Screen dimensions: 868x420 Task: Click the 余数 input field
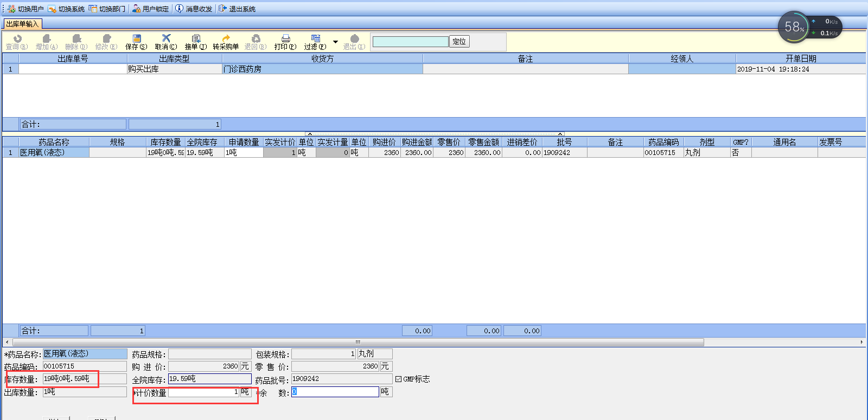click(x=335, y=392)
